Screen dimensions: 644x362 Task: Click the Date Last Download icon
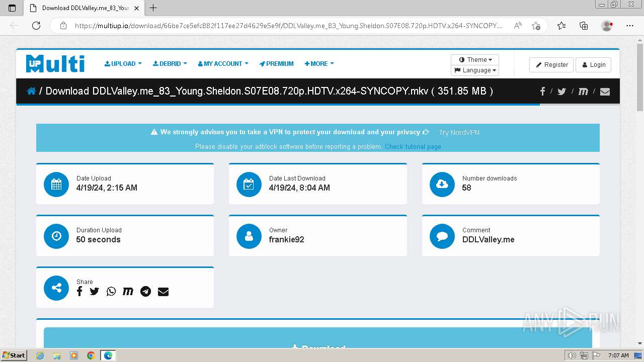point(249,184)
